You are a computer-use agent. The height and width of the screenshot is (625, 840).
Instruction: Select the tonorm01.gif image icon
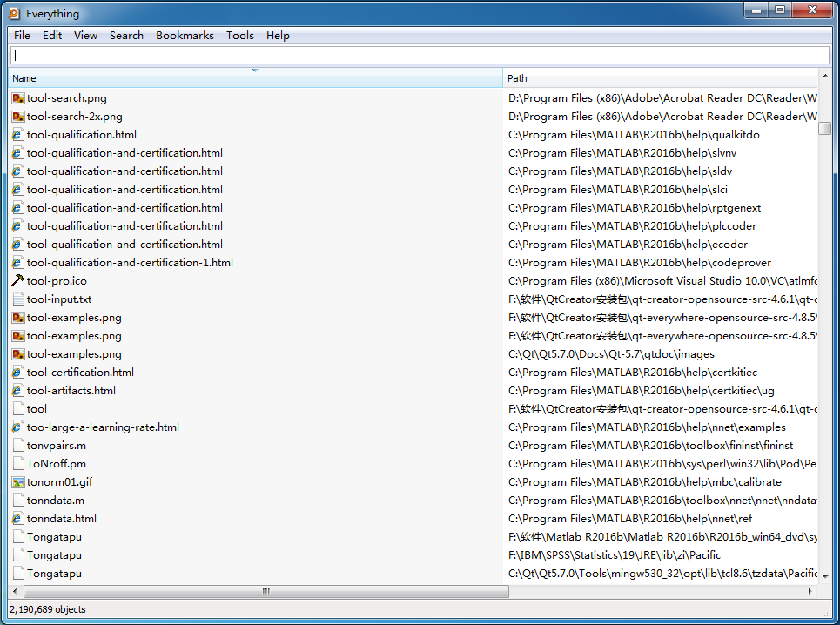click(x=18, y=482)
